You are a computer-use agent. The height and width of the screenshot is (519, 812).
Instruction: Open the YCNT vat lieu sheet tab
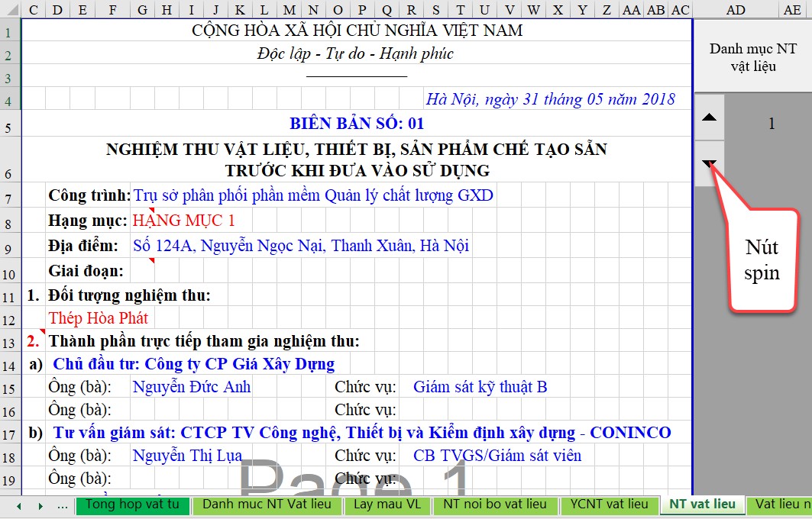coord(609,504)
